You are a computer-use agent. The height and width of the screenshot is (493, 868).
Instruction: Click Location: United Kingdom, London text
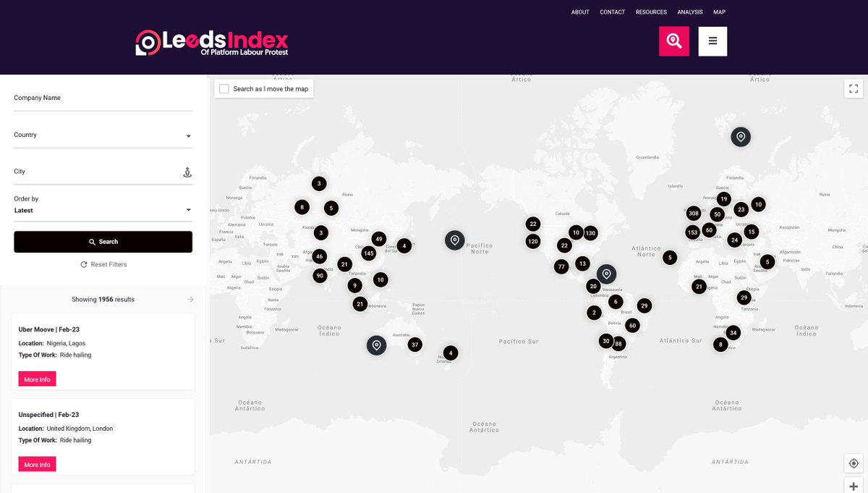coord(66,429)
